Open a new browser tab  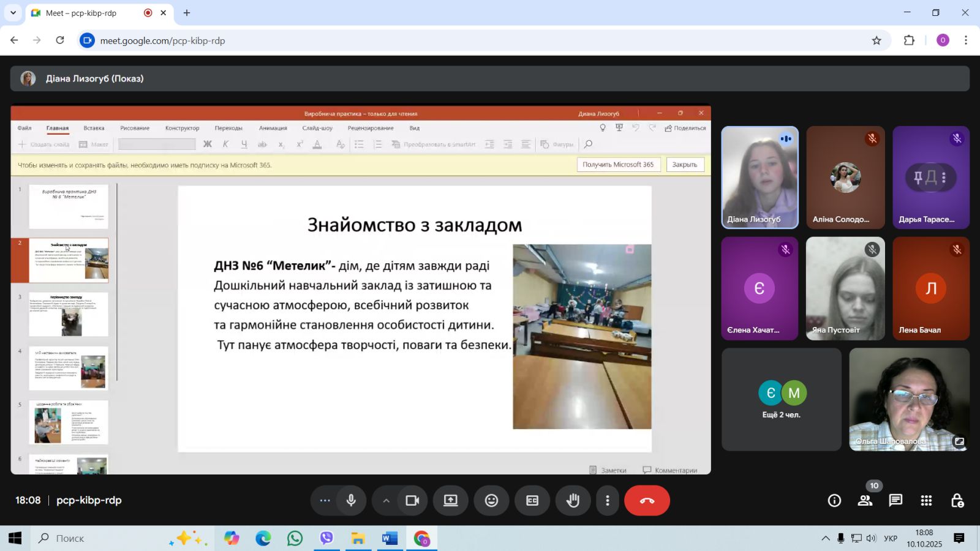187,13
